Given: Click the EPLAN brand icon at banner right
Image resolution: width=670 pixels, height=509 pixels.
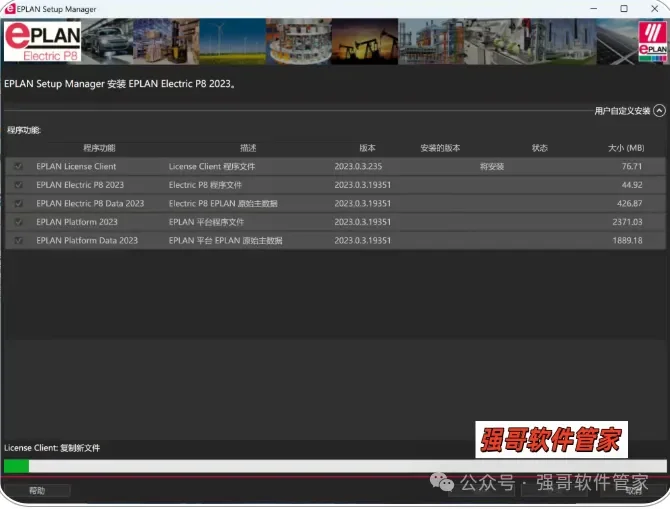Looking at the screenshot, I should point(652,41).
